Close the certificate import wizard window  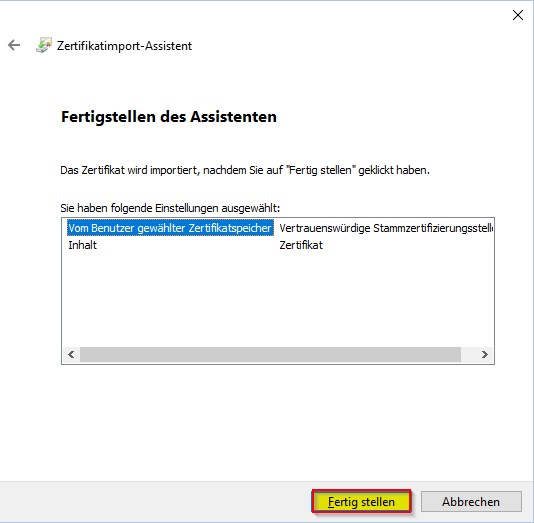coord(518,15)
